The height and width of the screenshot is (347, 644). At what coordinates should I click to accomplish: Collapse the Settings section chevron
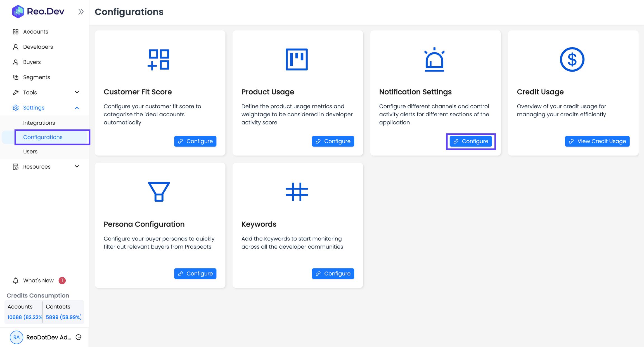coord(77,108)
